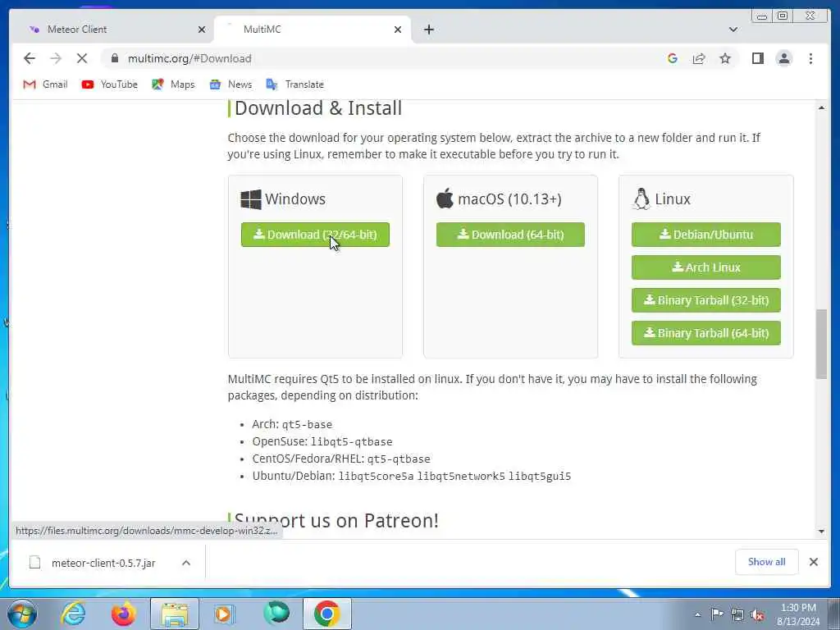Click the scrollbar up arrow

pos(821,107)
